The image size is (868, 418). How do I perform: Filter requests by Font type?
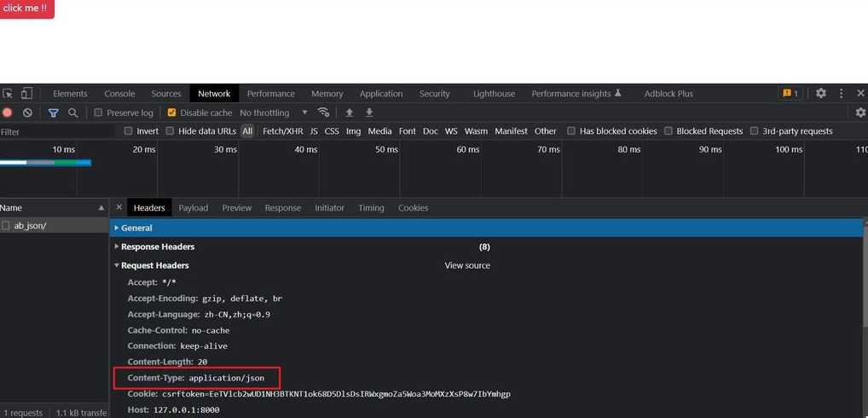click(x=407, y=131)
